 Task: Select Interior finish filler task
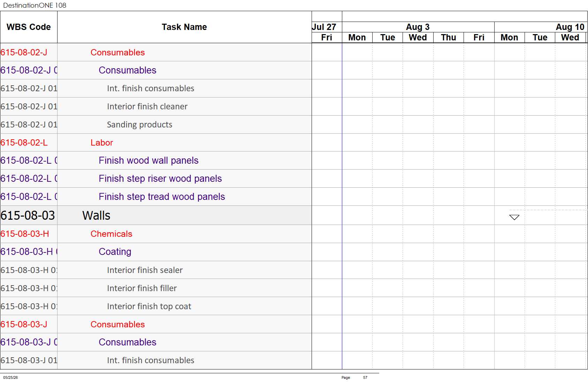coord(142,288)
